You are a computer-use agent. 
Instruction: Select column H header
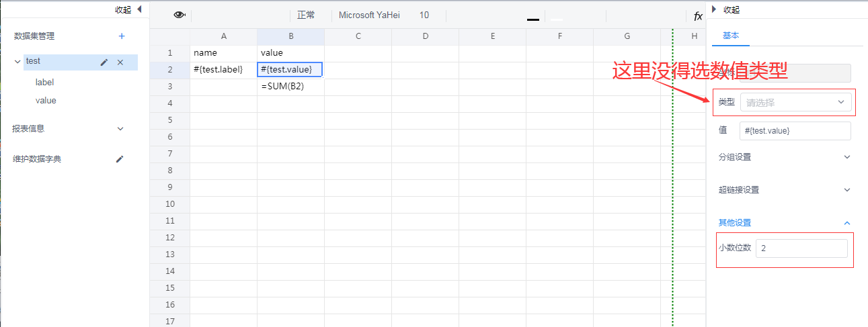pyautogui.click(x=683, y=36)
